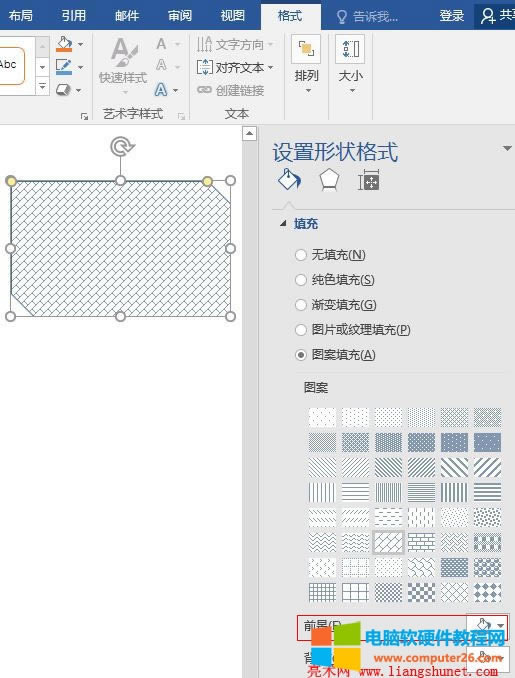This screenshot has height=678, width=515.
Task: Open the 大小 size menu
Action: click(x=350, y=65)
